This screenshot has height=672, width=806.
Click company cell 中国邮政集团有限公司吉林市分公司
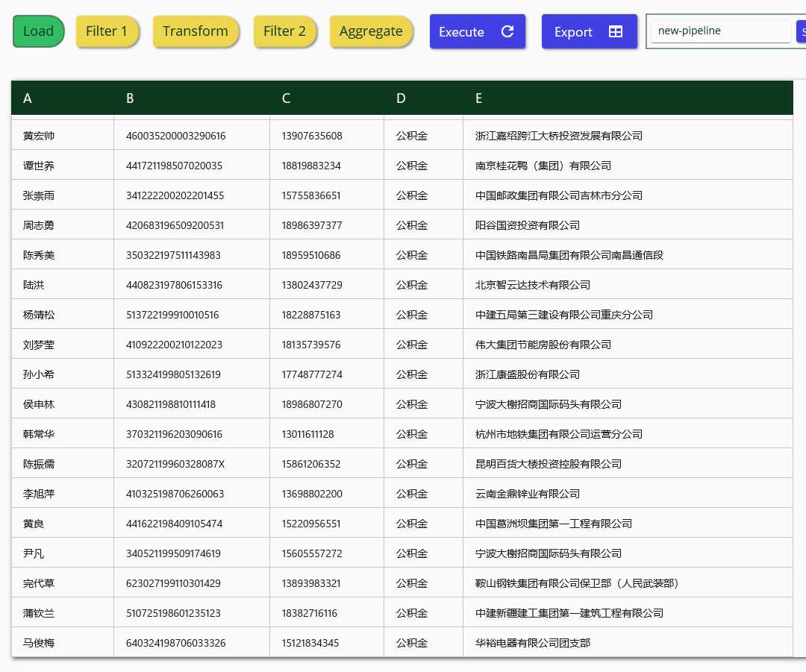tap(628, 195)
